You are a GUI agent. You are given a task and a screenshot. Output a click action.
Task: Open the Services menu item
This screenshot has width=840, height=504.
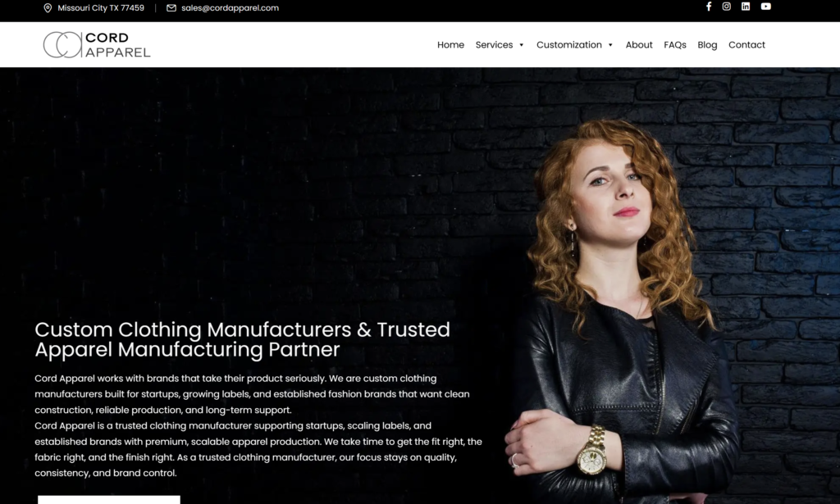pos(494,45)
